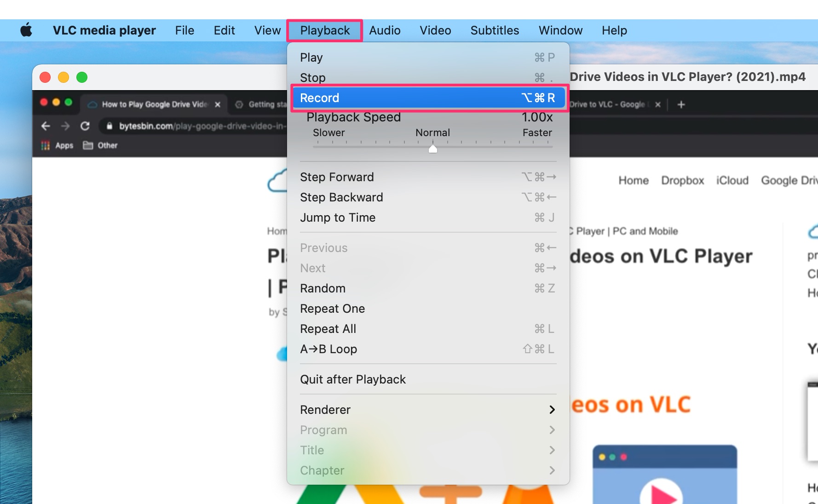Click the Home link on webpage
Image resolution: width=818 pixels, height=504 pixels.
pyautogui.click(x=634, y=180)
